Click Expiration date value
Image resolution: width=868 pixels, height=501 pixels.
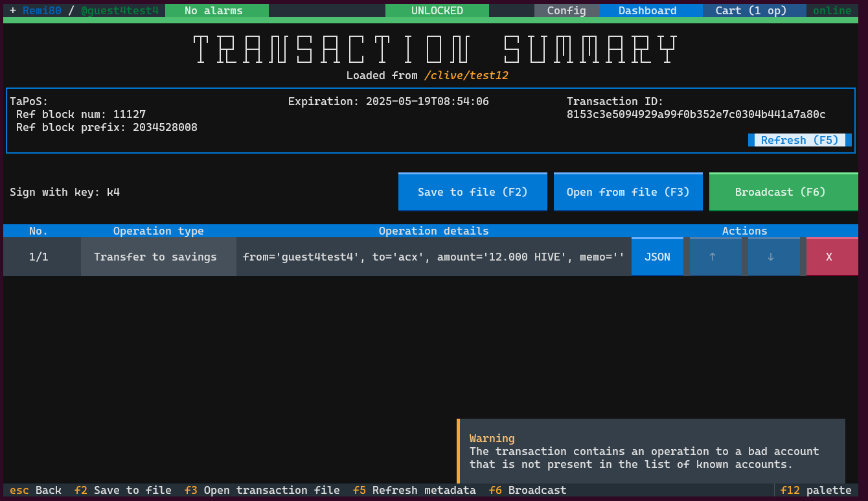coord(428,101)
